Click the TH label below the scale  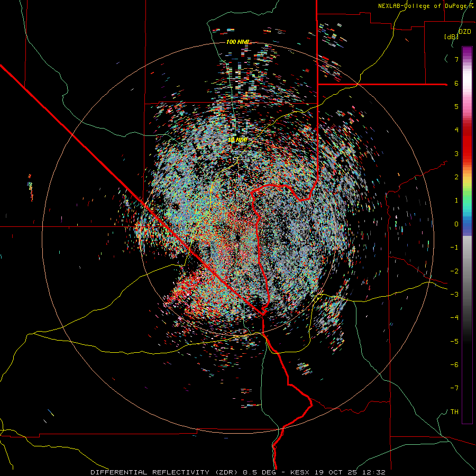tap(454, 412)
